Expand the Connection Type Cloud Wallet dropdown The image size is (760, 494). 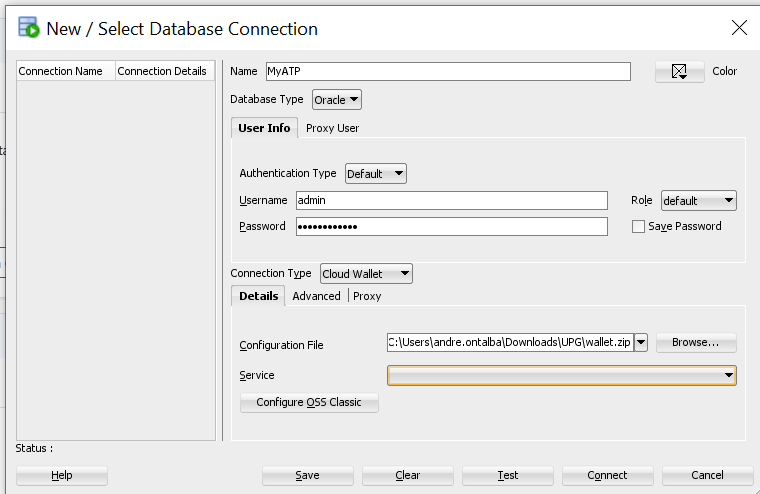tap(366, 274)
